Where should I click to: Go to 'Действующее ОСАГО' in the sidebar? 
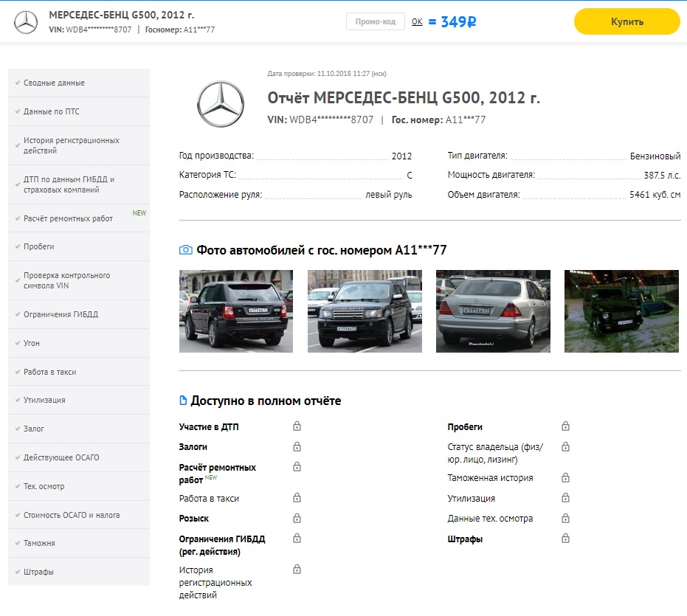(x=79, y=457)
